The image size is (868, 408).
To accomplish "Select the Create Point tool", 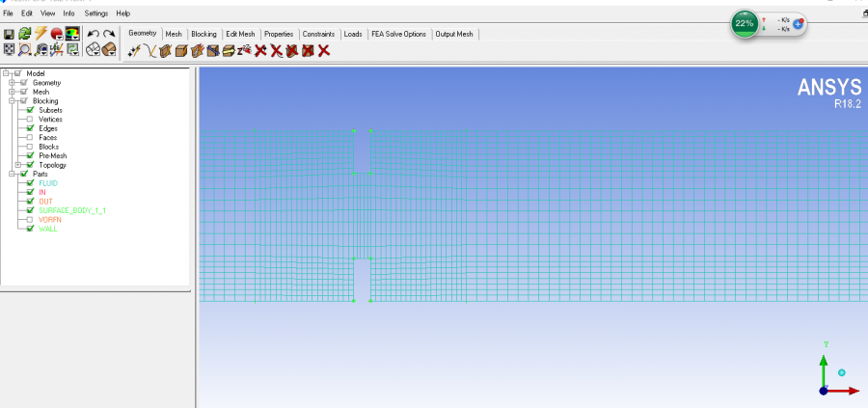I will pos(134,51).
